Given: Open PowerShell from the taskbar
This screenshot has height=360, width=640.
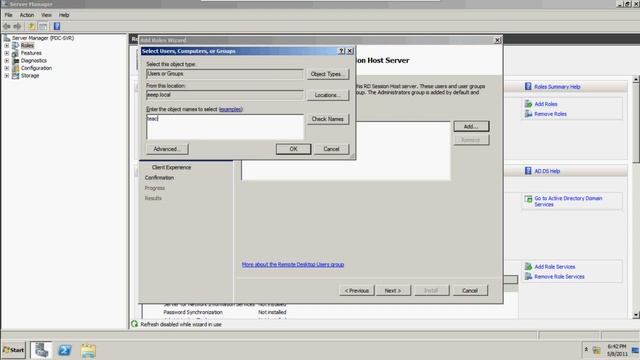Looking at the screenshot, I should click(64, 350).
